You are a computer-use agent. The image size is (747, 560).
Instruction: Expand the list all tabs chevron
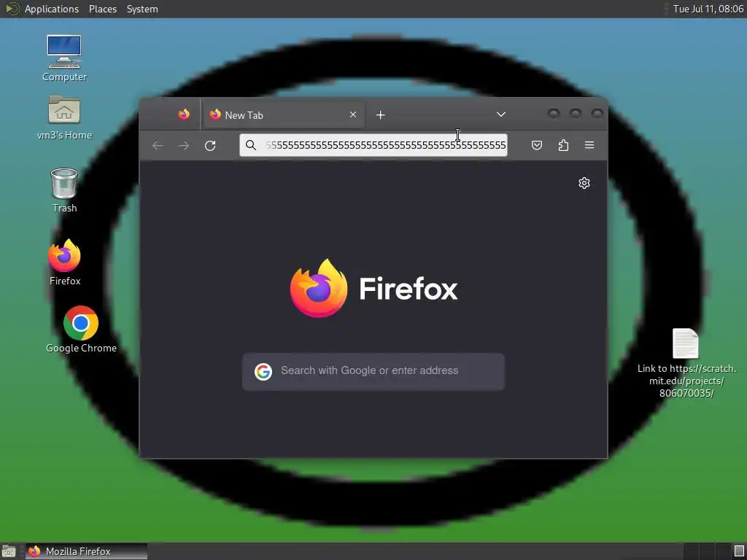[500, 114]
